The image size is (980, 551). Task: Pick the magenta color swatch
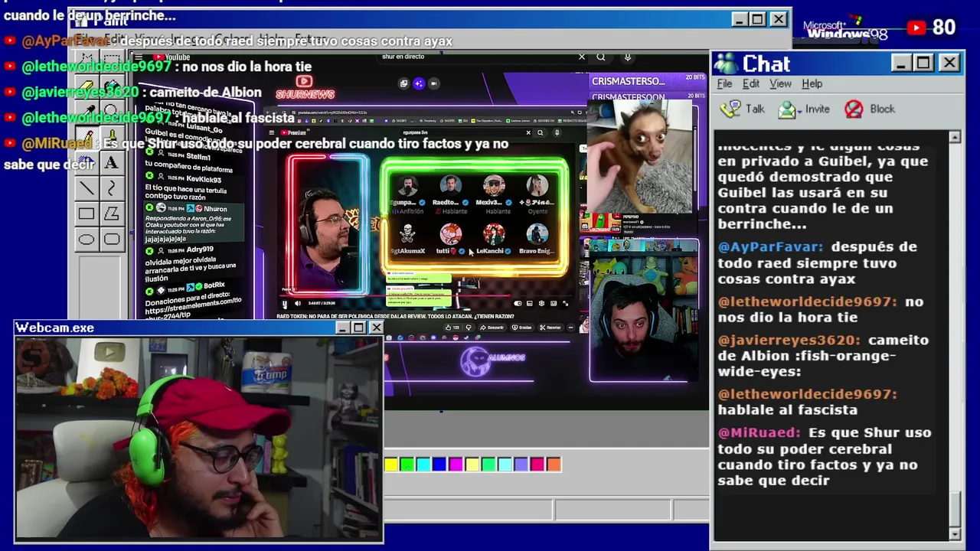pyautogui.click(x=456, y=464)
